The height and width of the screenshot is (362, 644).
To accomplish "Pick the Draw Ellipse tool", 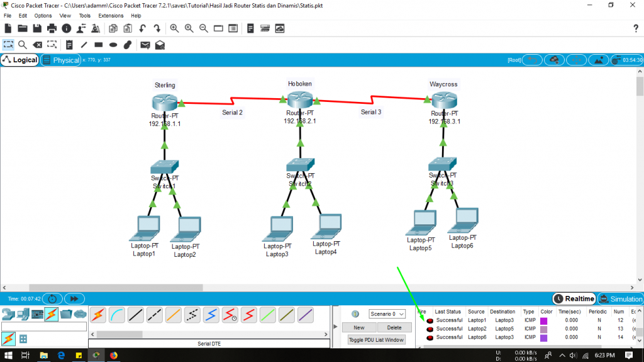I will [x=113, y=45].
